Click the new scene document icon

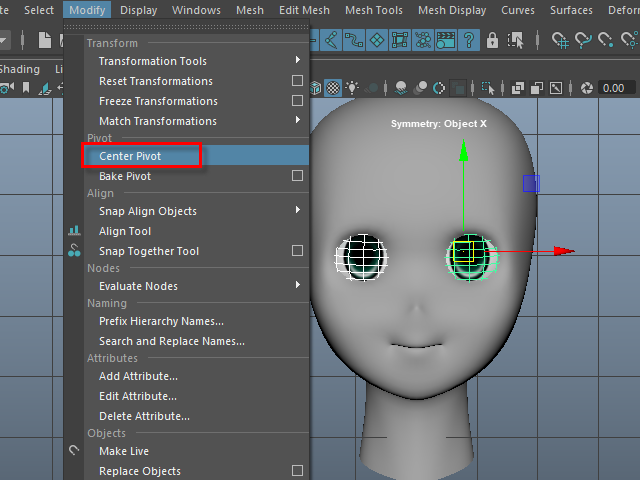tap(46, 40)
